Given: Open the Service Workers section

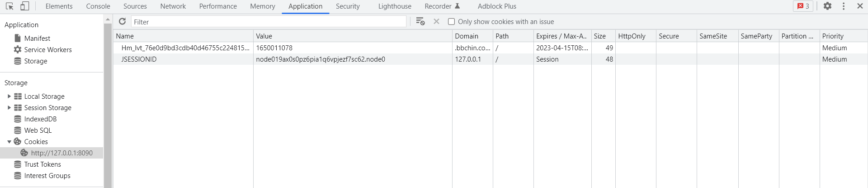Looking at the screenshot, I should coord(48,50).
